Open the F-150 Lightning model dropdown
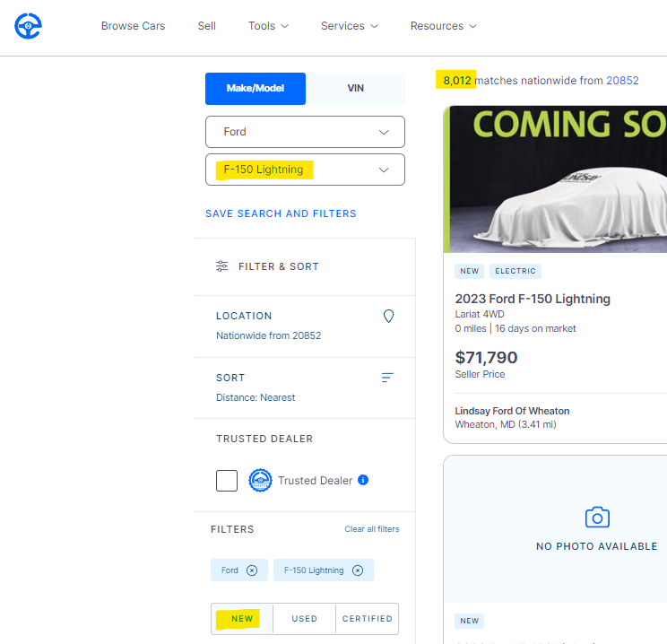 click(305, 170)
